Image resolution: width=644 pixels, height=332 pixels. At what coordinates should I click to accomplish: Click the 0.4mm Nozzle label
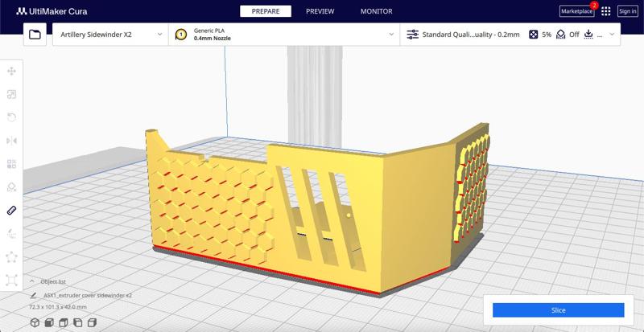point(212,39)
